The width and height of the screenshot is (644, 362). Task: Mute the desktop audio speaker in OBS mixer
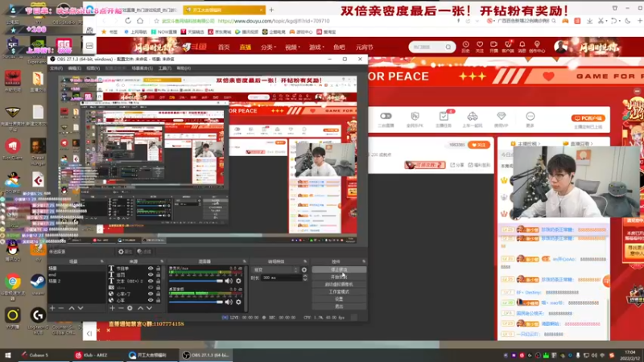229,302
